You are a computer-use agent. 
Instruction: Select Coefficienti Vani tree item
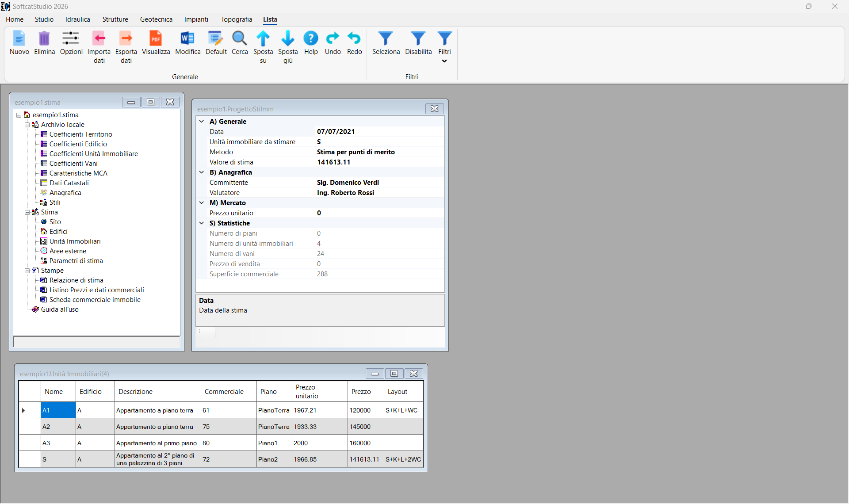pyautogui.click(x=73, y=164)
